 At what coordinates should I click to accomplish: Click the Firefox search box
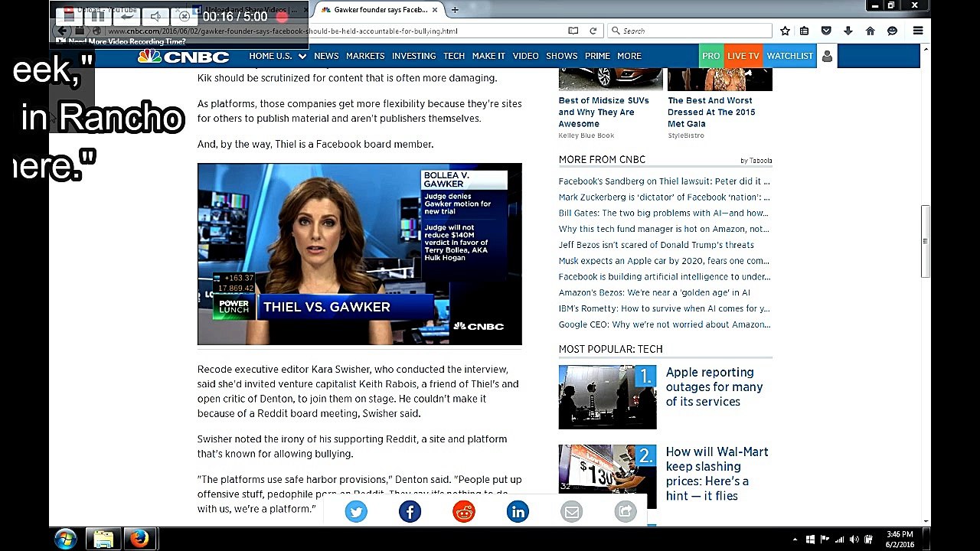coord(690,31)
